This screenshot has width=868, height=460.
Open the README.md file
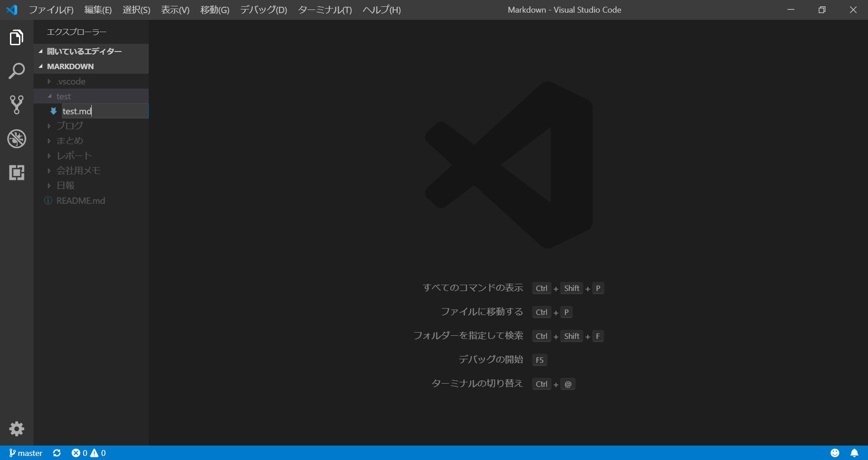pyautogui.click(x=91, y=200)
